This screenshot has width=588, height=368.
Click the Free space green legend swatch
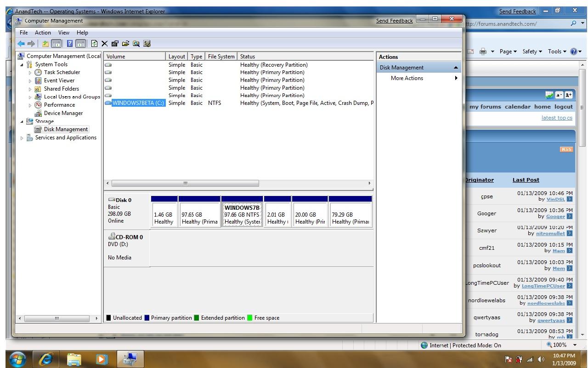coord(250,318)
